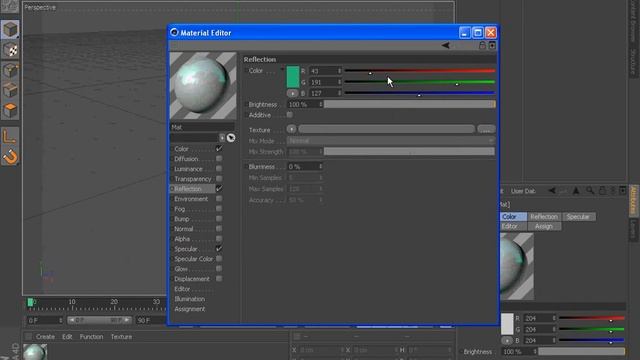Select the Bump channel row

click(197, 219)
